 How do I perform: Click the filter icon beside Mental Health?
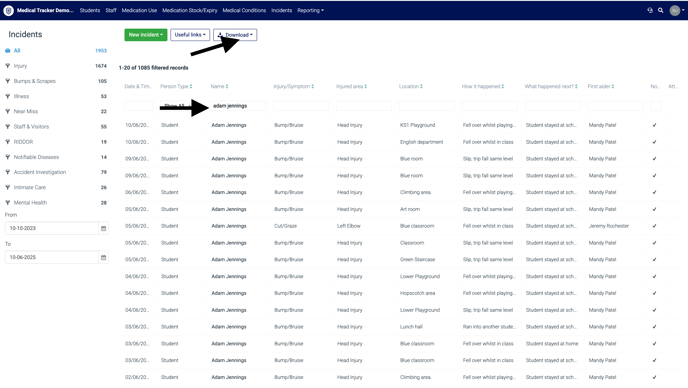coord(7,203)
